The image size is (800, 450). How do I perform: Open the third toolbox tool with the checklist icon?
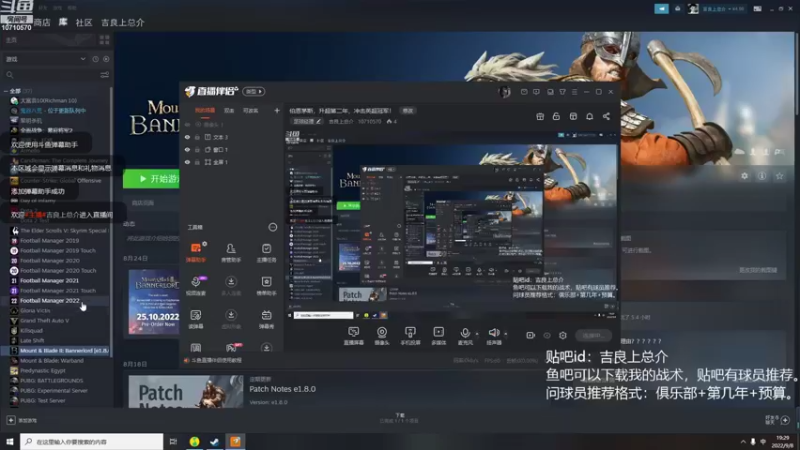click(x=266, y=253)
